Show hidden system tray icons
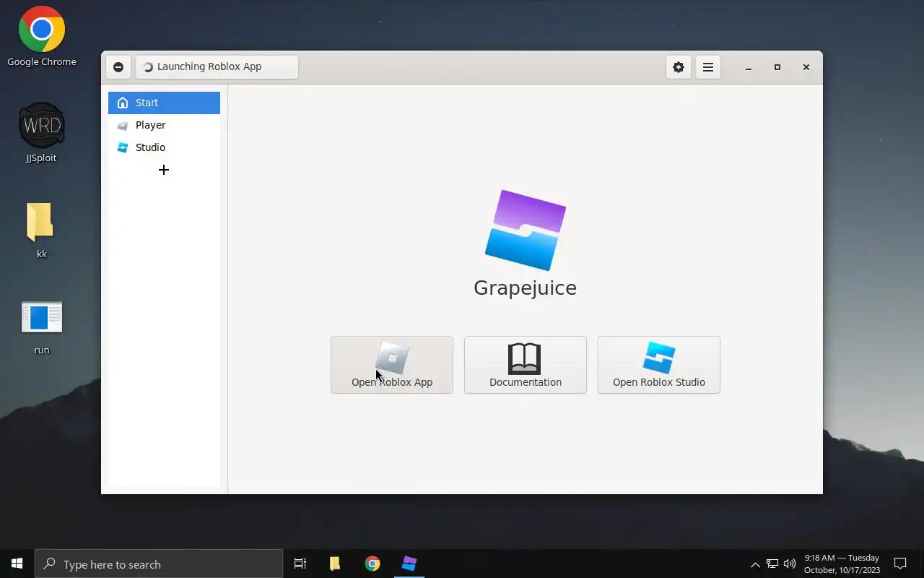The width and height of the screenshot is (924, 578). (755, 564)
